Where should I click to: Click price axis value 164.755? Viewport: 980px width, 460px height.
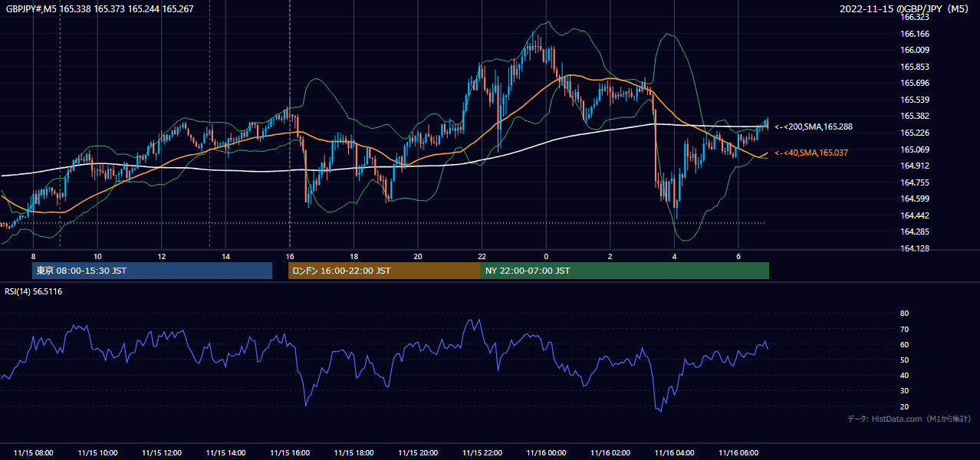[915, 182]
